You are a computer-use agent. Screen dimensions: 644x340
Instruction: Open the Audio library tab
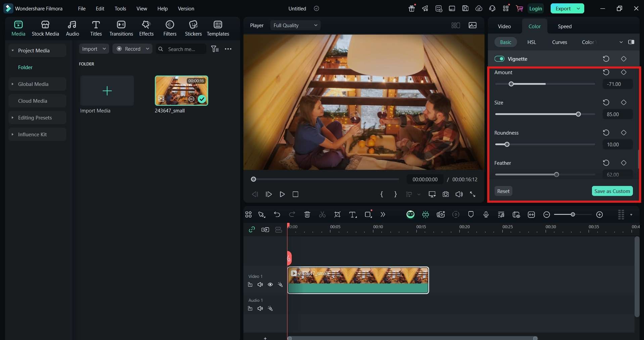pyautogui.click(x=72, y=28)
